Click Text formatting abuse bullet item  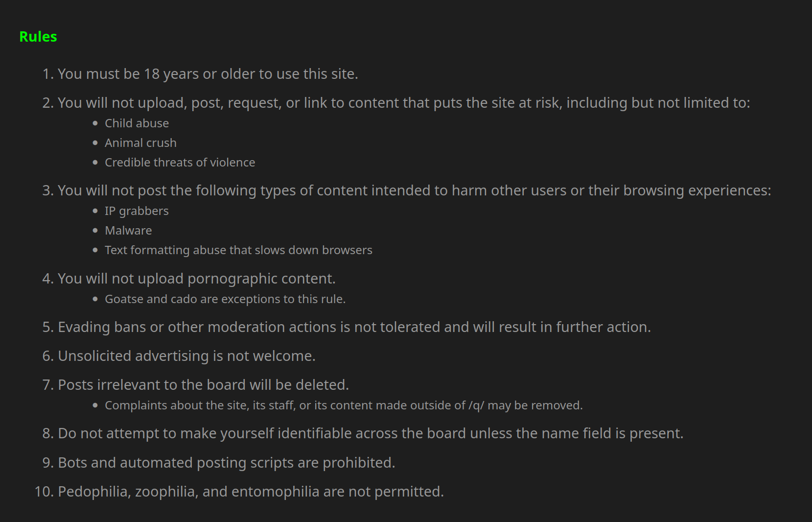pos(238,250)
